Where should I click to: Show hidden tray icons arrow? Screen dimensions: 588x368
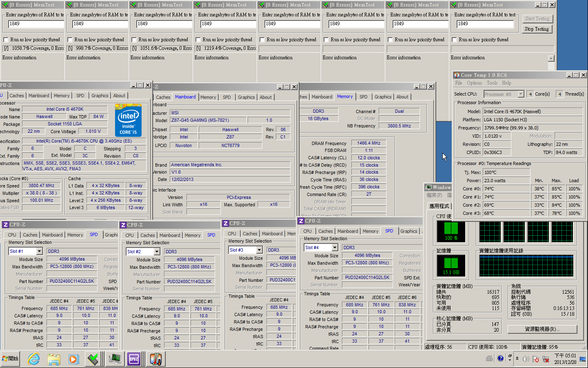pos(517,359)
